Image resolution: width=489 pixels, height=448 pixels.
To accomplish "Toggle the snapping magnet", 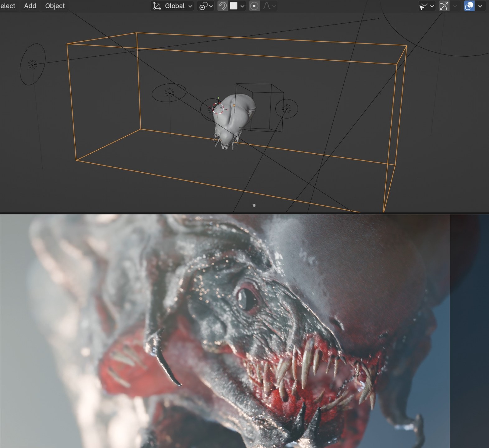I will pos(223,6).
